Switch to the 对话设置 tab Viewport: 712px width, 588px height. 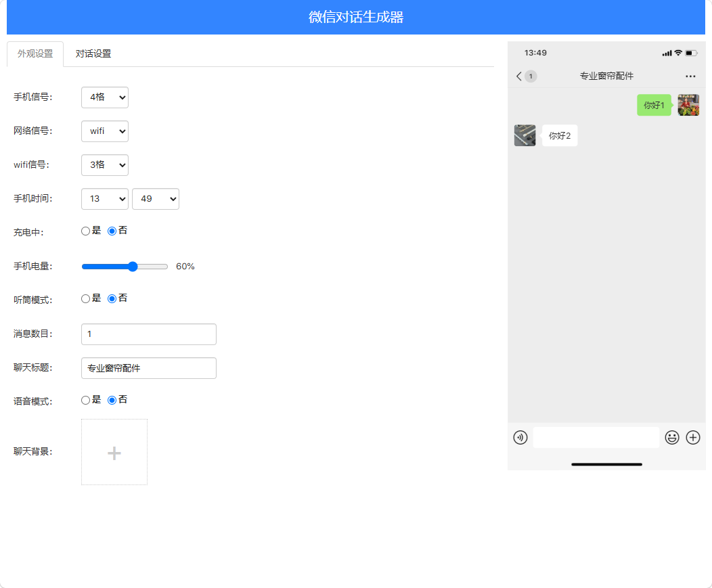coord(93,53)
